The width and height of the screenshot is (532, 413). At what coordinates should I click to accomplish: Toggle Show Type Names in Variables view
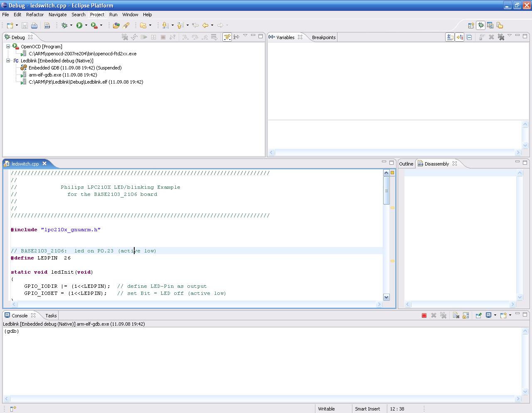pyautogui.click(x=450, y=37)
